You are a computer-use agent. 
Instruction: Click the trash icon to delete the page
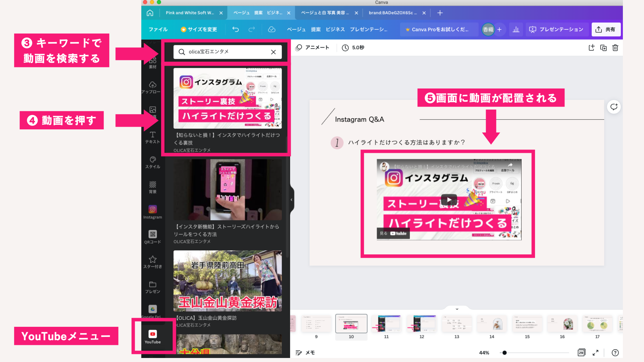click(615, 48)
